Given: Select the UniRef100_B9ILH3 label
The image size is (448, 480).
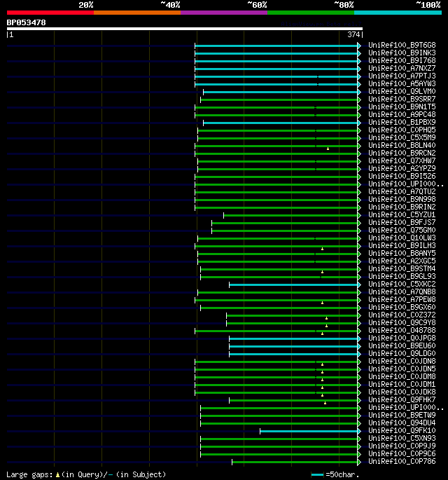Looking at the screenshot, I should coord(402,245).
